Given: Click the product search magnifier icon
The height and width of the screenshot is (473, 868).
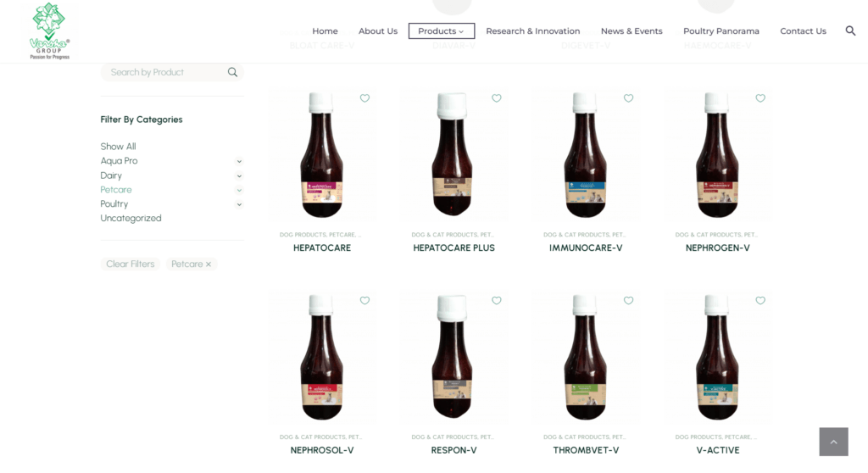Looking at the screenshot, I should click(232, 72).
